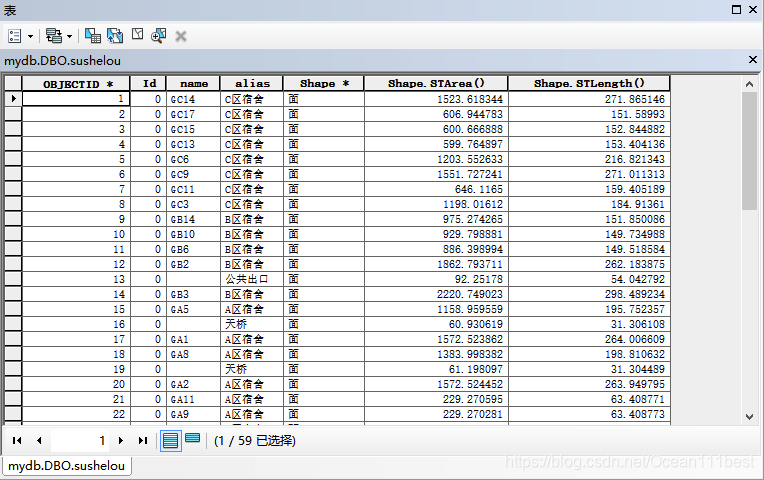This screenshot has height=480, width=764.
Task: Go to the first record
Action: (x=17, y=441)
